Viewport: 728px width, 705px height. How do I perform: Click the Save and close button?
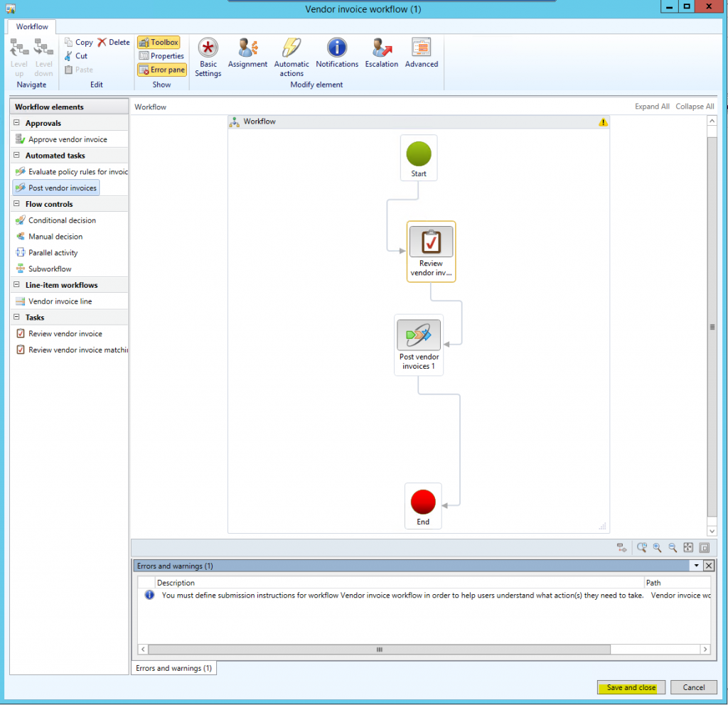pos(631,687)
